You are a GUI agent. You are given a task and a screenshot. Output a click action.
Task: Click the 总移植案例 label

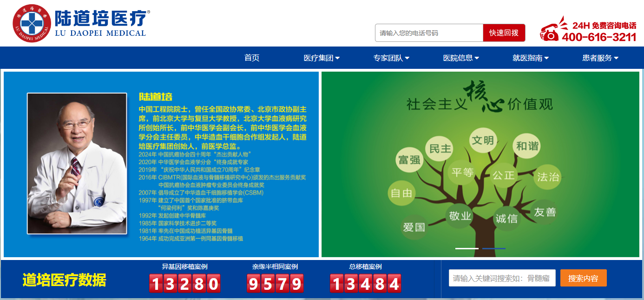(365, 267)
